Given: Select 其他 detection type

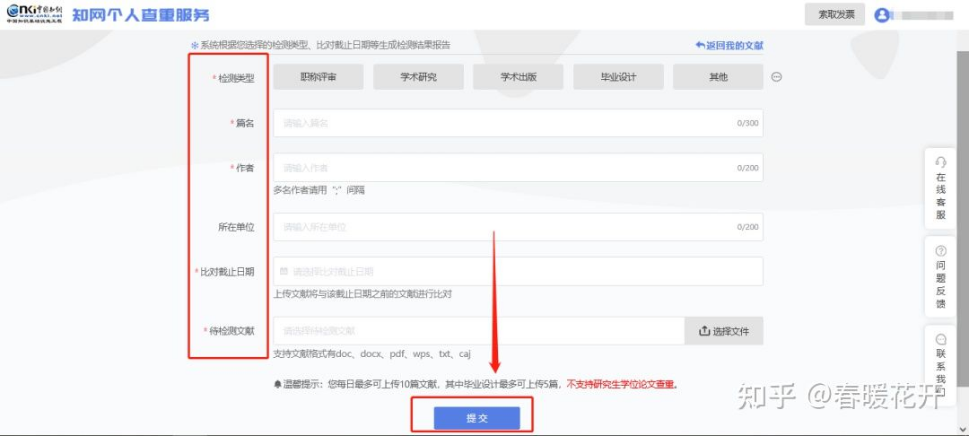Looking at the screenshot, I should point(717,77).
